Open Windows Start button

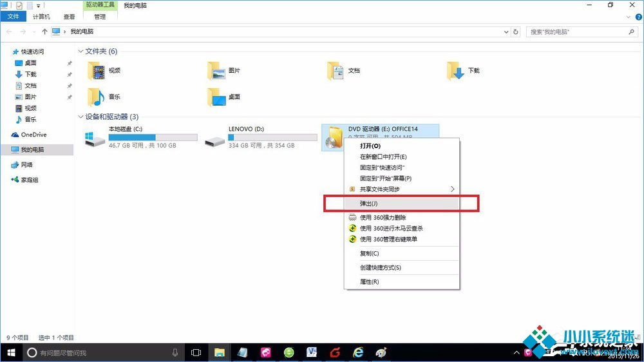click(11, 352)
